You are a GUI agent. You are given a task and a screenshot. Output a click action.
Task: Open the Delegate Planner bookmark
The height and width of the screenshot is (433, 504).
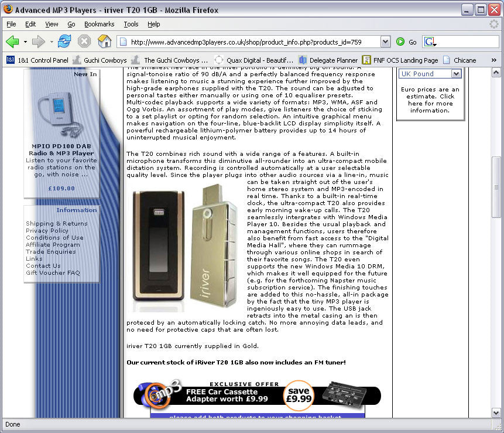coord(328,60)
